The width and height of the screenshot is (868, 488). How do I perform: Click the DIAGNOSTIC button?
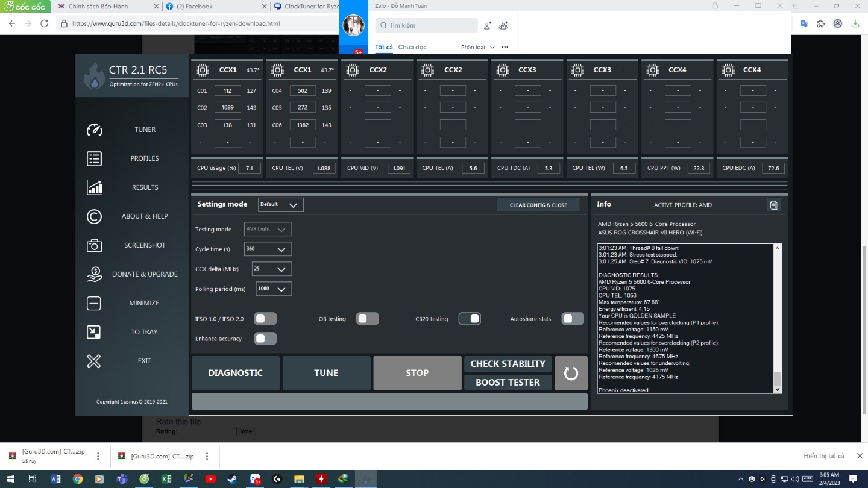[236, 373]
